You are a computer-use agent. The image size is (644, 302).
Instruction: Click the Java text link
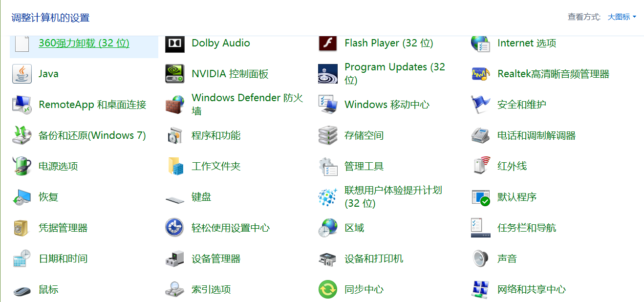click(48, 74)
